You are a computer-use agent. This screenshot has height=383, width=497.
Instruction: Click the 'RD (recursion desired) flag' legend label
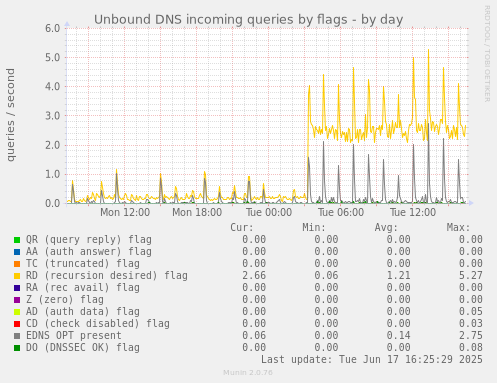pos(107,276)
